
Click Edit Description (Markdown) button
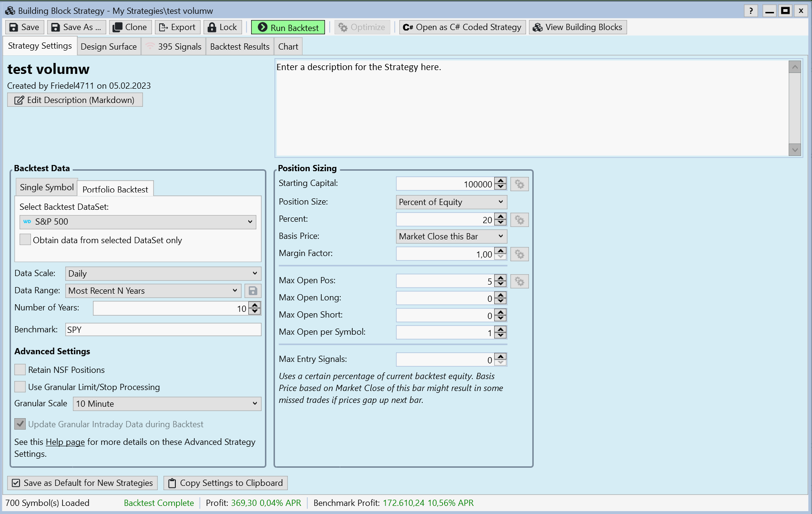75,100
